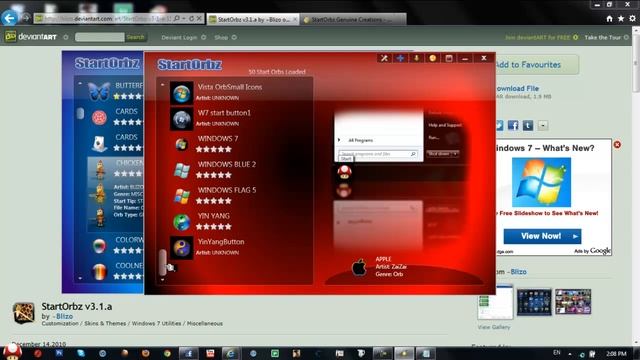Open the middle gallery thumbnail

(x=534, y=302)
